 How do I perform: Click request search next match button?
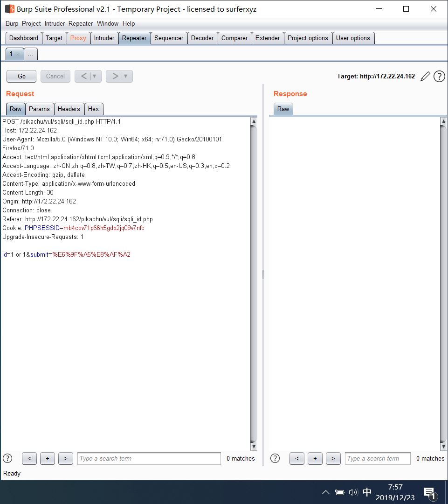coord(66,458)
